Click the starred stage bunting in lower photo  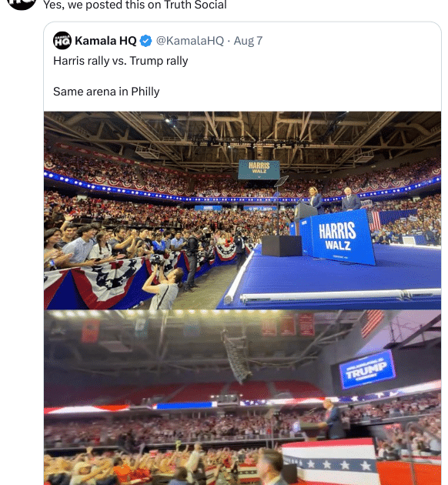(x=332, y=461)
